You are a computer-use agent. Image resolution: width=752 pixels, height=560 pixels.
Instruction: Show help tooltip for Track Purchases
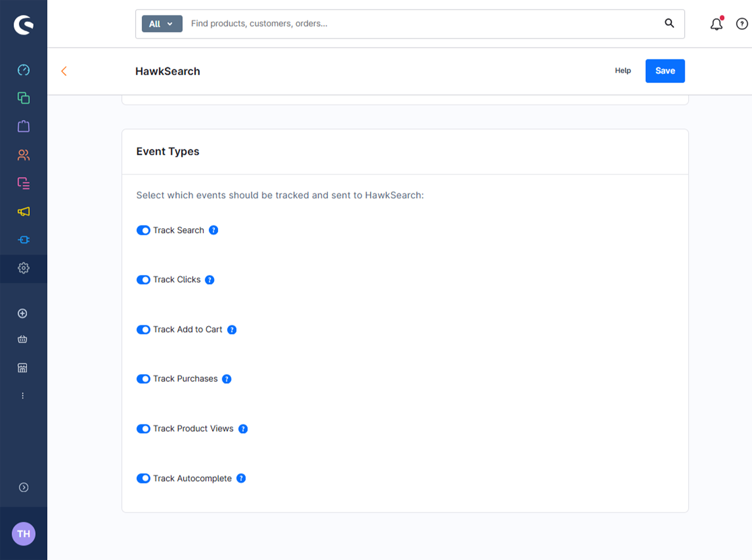pos(227,379)
